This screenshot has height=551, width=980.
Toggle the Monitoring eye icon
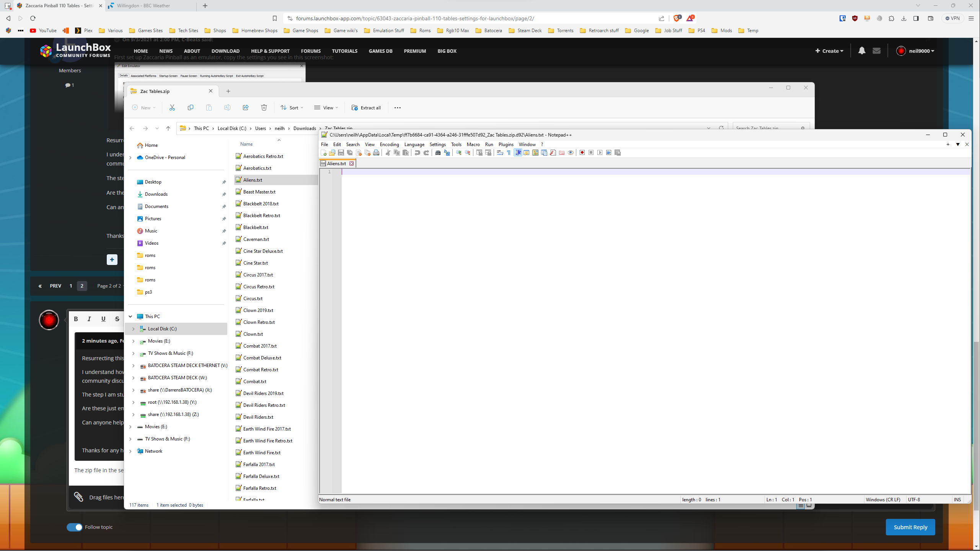tap(571, 153)
